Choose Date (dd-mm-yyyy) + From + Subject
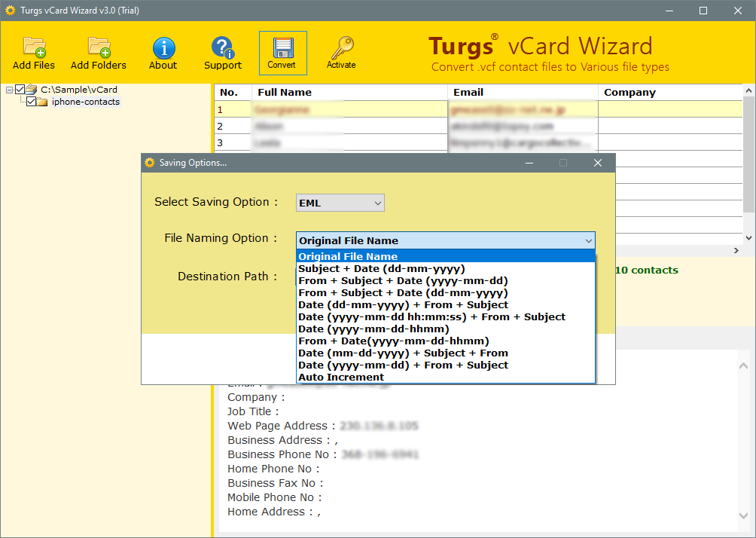Viewport: 756px width, 538px height. (446, 304)
